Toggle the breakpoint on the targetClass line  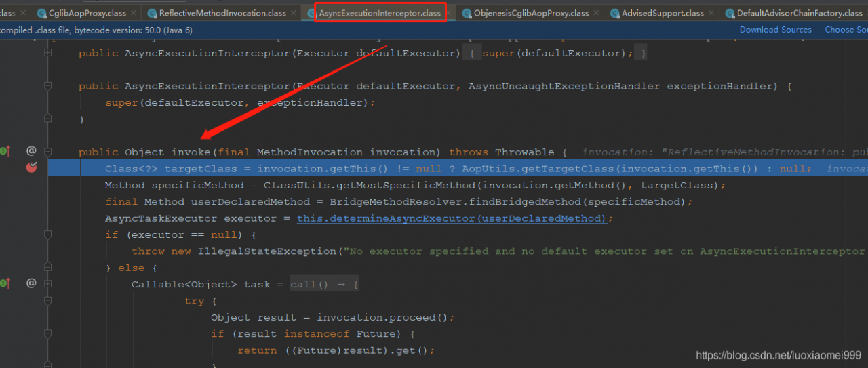tap(31, 167)
